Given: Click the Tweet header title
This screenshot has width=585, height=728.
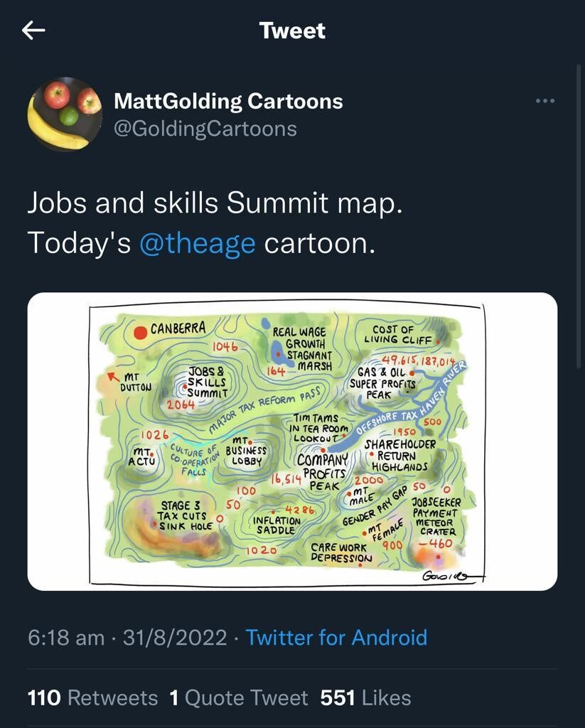Looking at the screenshot, I should 293,31.
